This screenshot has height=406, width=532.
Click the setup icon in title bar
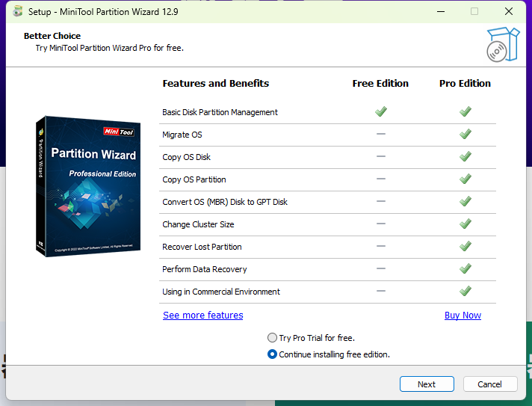(x=17, y=11)
